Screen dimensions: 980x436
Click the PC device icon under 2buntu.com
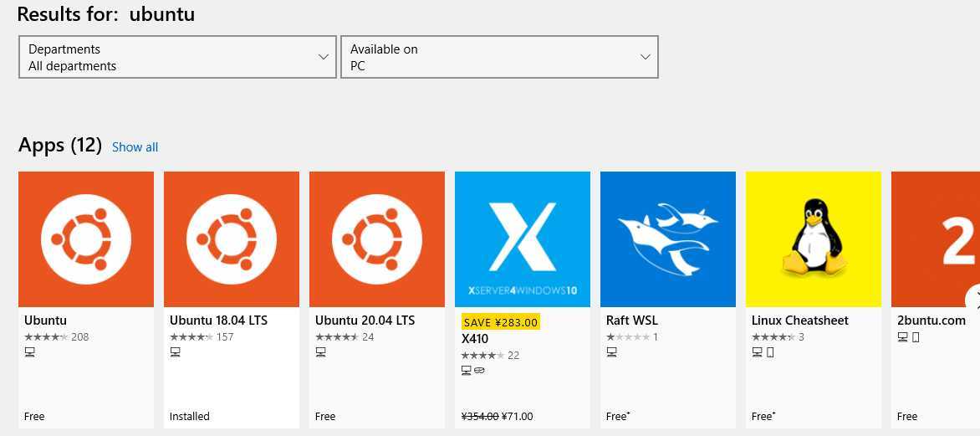pos(902,338)
